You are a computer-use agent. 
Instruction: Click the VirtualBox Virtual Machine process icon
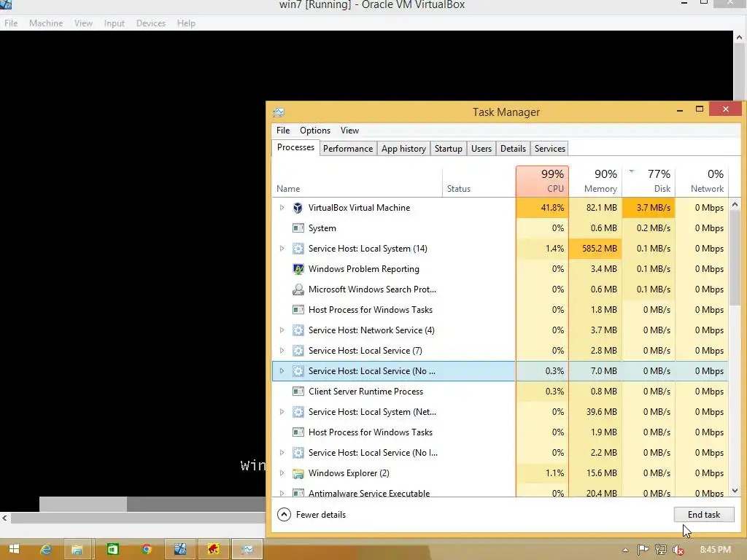click(x=298, y=208)
